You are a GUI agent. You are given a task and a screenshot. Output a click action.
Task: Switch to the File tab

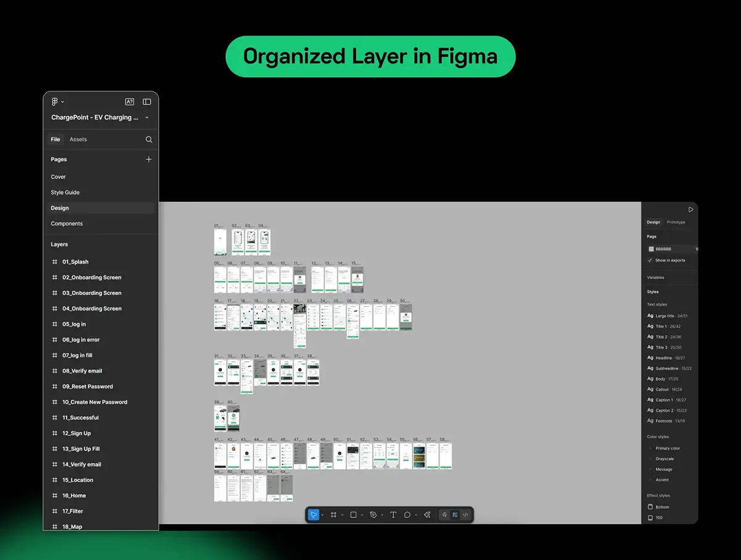coord(56,140)
